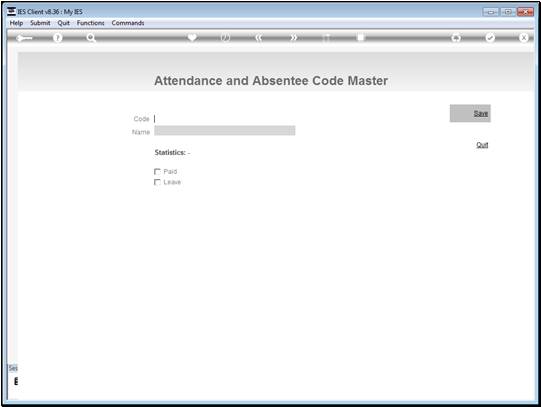Open the Submit menu

[x=40, y=23]
